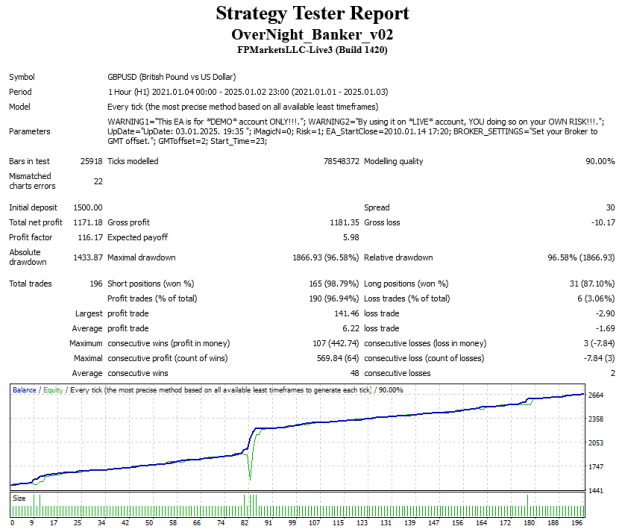The height and width of the screenshot is (532, 625).
Task: Click Initial deposit value 1500.00
Action: (88, 208)
